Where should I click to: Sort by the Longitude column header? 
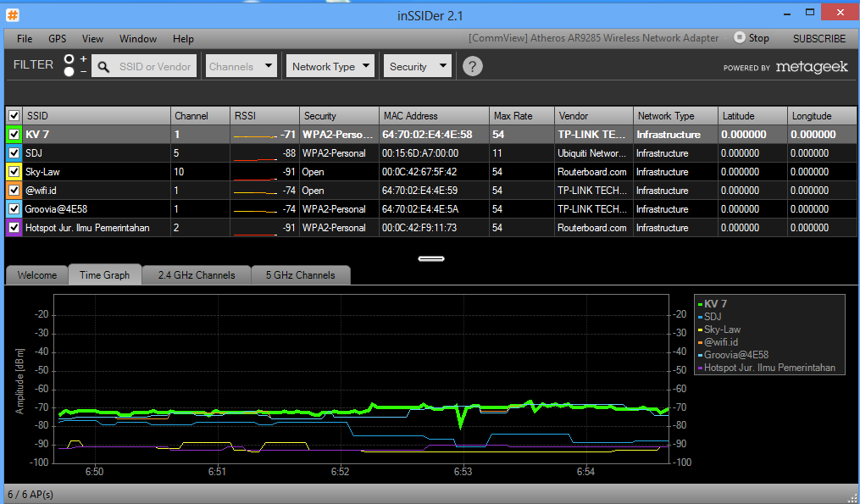[822, 116]
